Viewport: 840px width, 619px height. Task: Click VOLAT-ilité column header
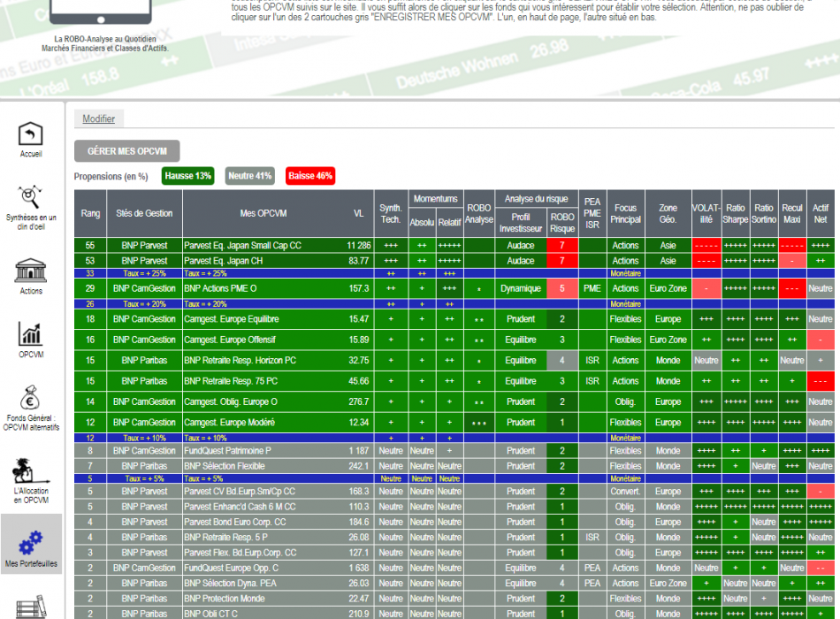[x=706, y=213]
